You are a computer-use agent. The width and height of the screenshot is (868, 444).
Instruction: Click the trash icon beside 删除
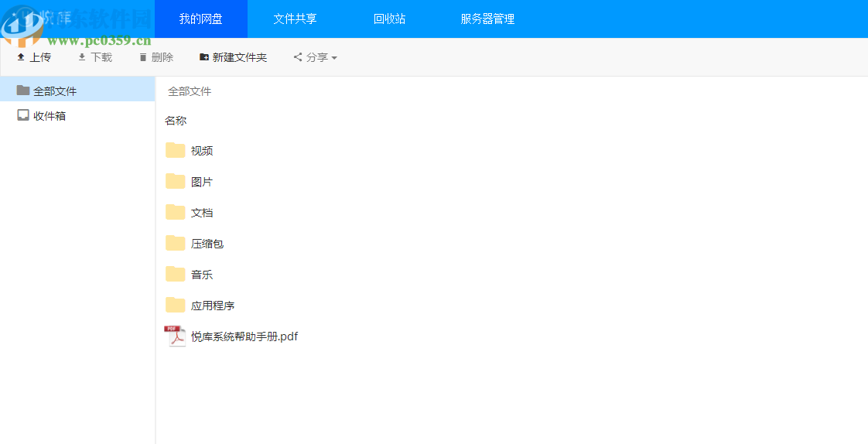pos(143,57)
